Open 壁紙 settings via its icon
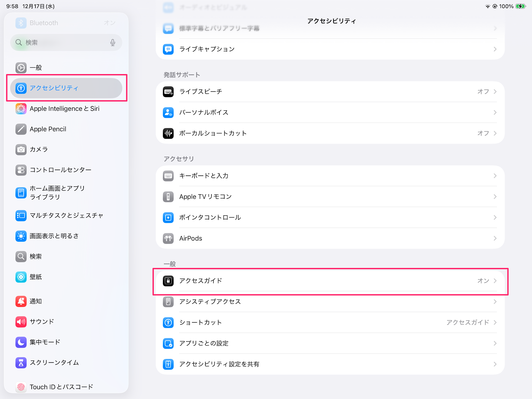Screen dimensions: 532x399 pos(21,277)
